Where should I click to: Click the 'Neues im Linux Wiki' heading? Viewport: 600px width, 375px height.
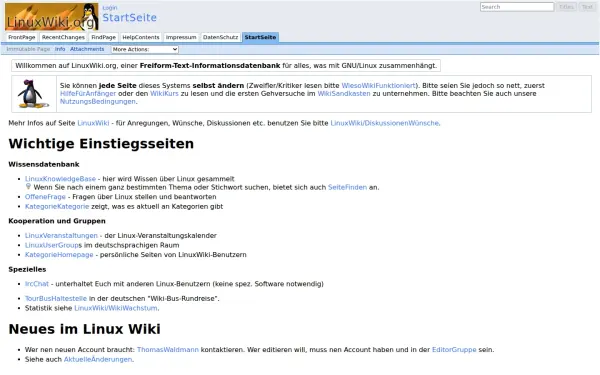click(x=85, y=329)
